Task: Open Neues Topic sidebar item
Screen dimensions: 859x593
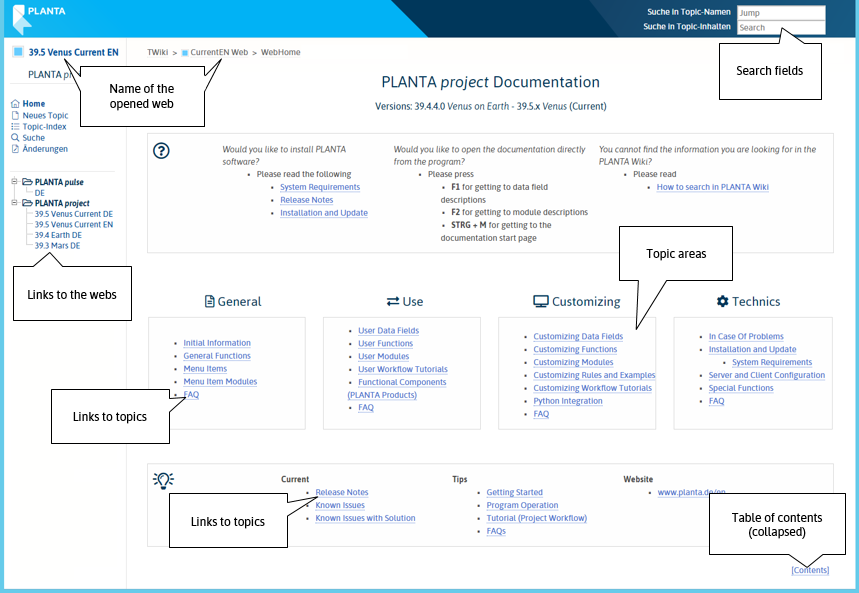Action: point(45,115)
